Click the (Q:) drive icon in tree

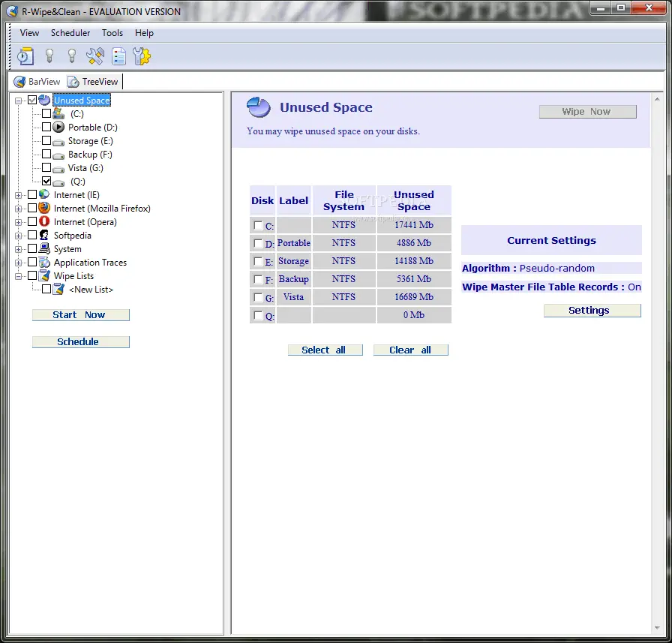click(58, 182)
